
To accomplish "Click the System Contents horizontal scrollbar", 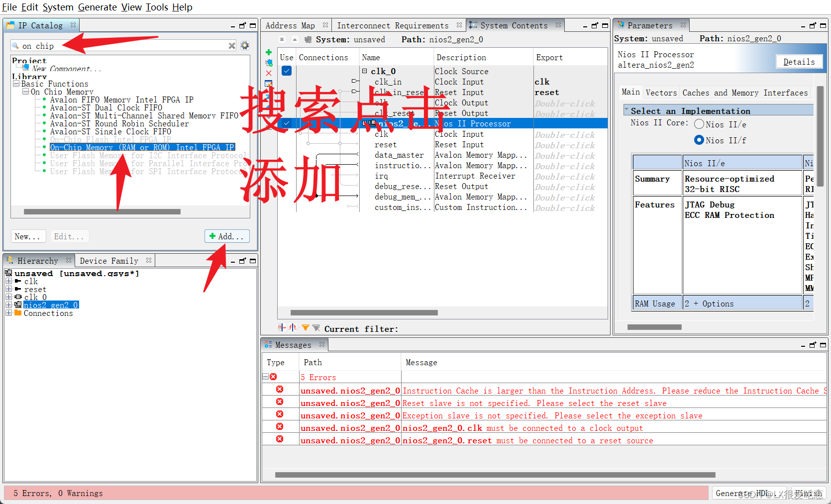I will (x=364, y=313).
